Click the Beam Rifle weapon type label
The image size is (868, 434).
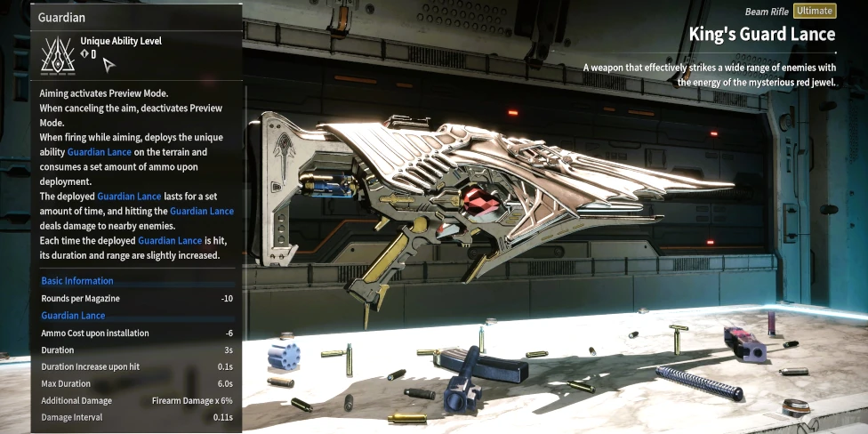pyautogui.click(x=767, y=11)
